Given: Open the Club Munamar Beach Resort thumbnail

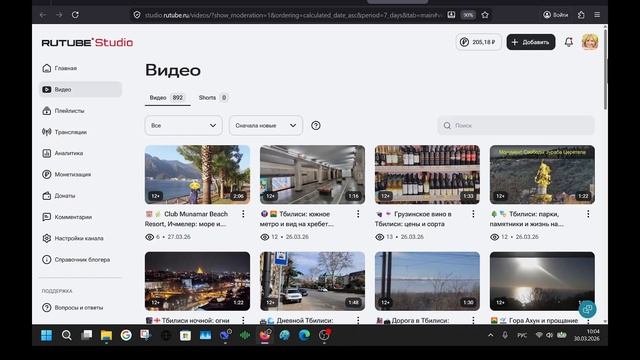Looking at the screenshot, I should [198, 174].
